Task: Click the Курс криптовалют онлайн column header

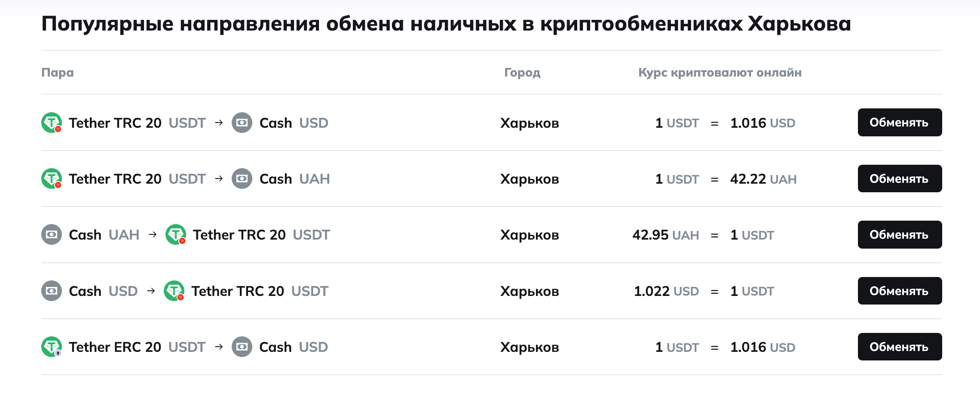Action: click(720, 72)
